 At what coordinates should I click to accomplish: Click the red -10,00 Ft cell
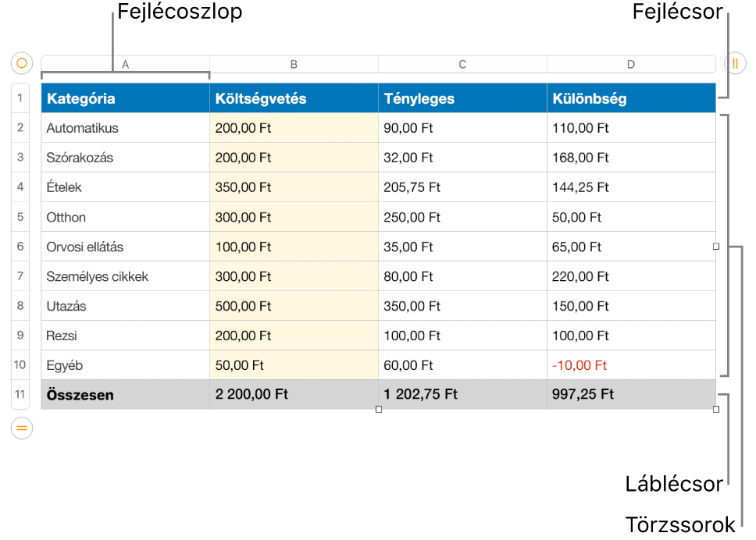tap(631, 365)
